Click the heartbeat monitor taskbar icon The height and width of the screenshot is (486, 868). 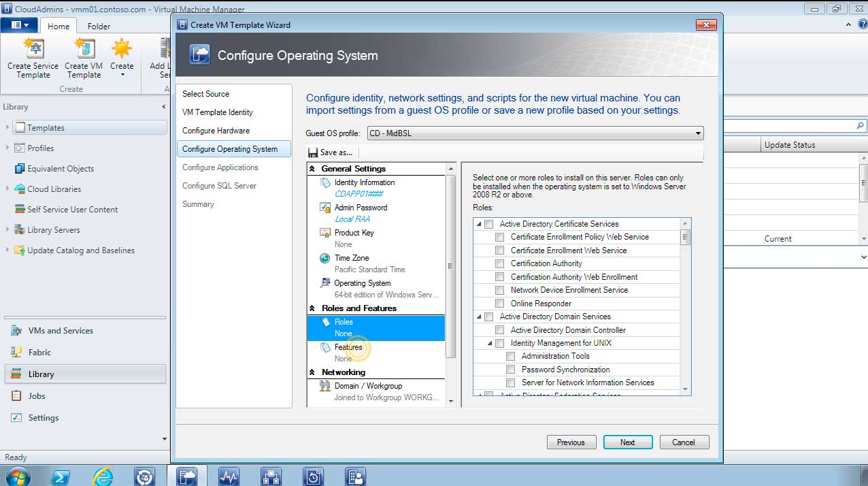click(229, 476)
